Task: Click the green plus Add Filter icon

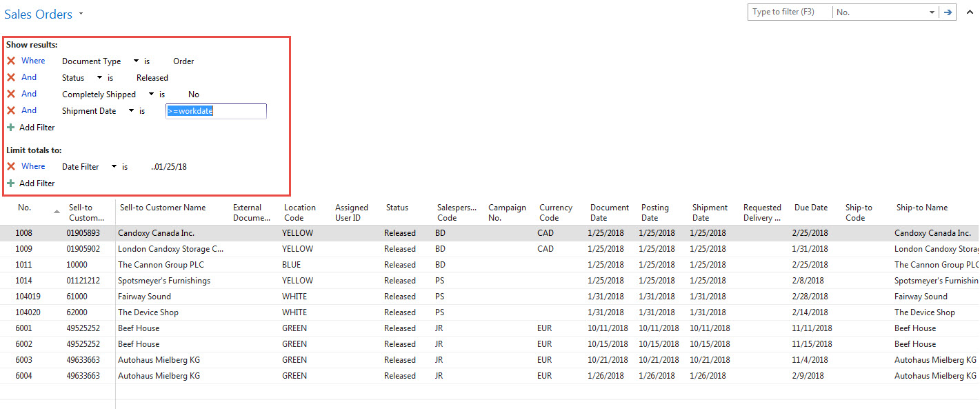Action: (x=11, y=127)
